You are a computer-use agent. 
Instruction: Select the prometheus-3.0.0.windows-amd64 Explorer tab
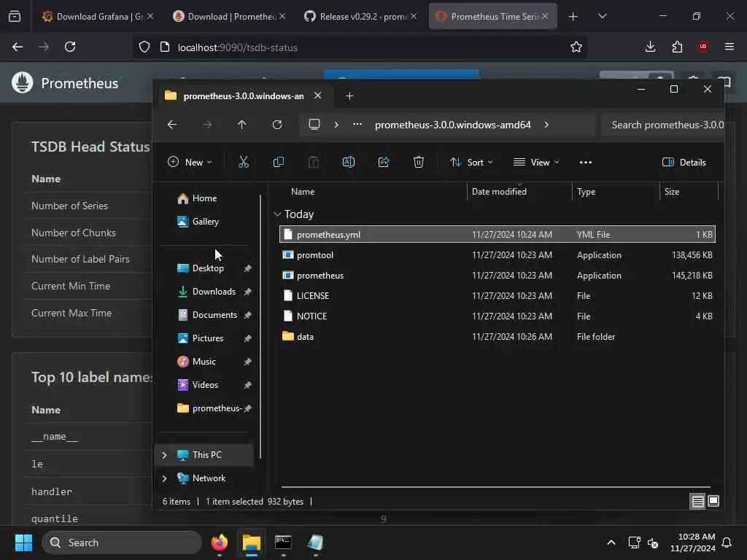pos(243,96)
